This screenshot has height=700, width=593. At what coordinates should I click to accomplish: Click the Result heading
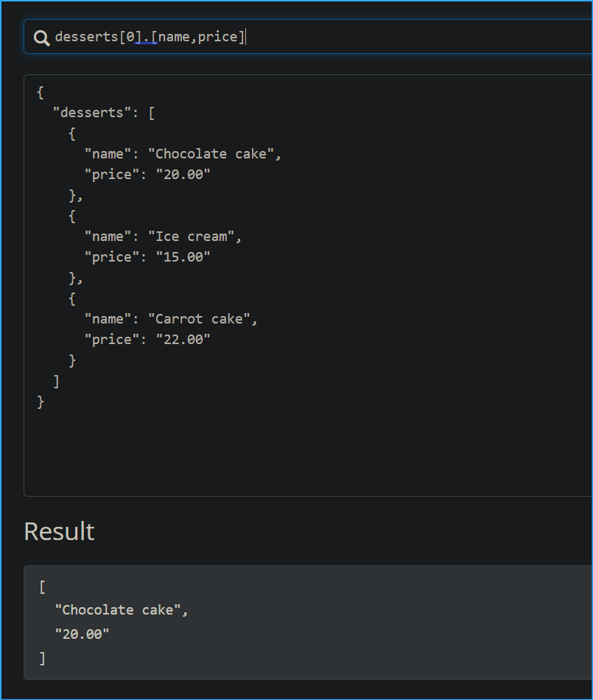click(x=59, y=531)
